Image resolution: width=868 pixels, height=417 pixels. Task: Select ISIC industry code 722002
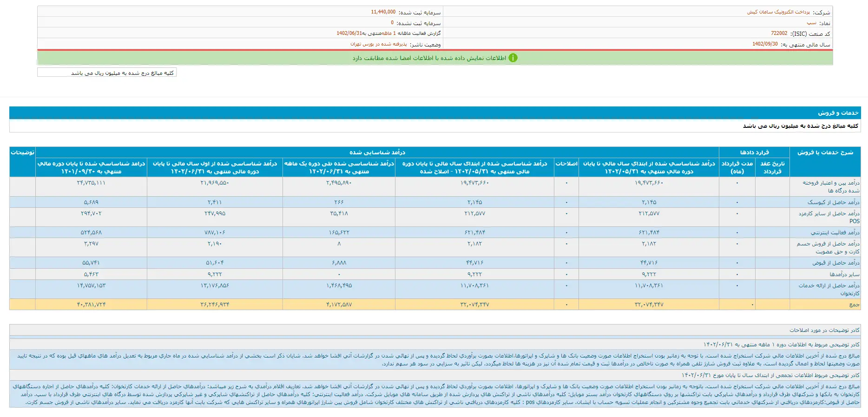[x=779, y=33]
